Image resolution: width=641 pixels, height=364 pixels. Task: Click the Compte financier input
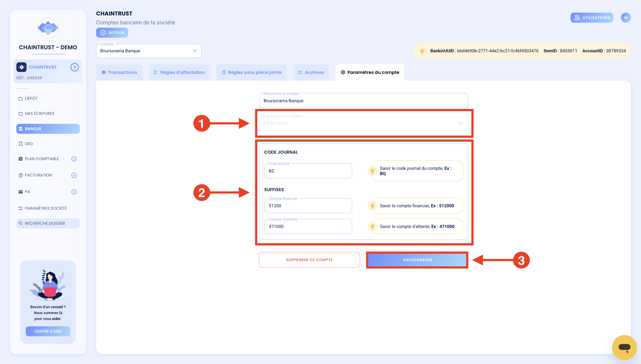[x=308, y=206]
